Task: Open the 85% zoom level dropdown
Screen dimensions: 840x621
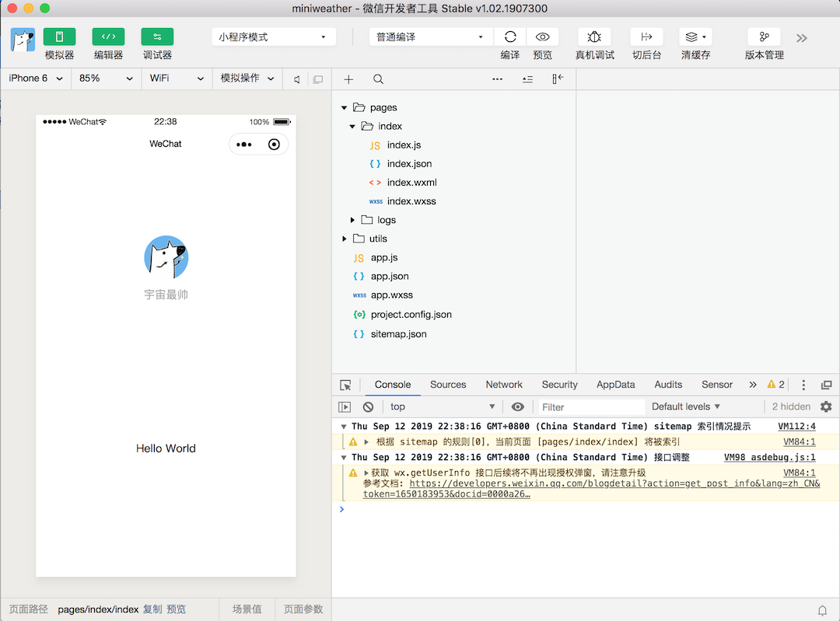Action: (x=106, y=78)
